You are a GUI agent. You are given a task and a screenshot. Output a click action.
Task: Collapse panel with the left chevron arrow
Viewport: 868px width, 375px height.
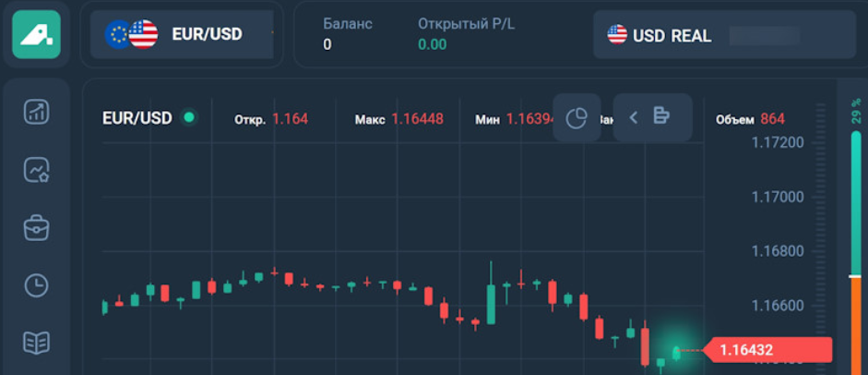point(634,116)
